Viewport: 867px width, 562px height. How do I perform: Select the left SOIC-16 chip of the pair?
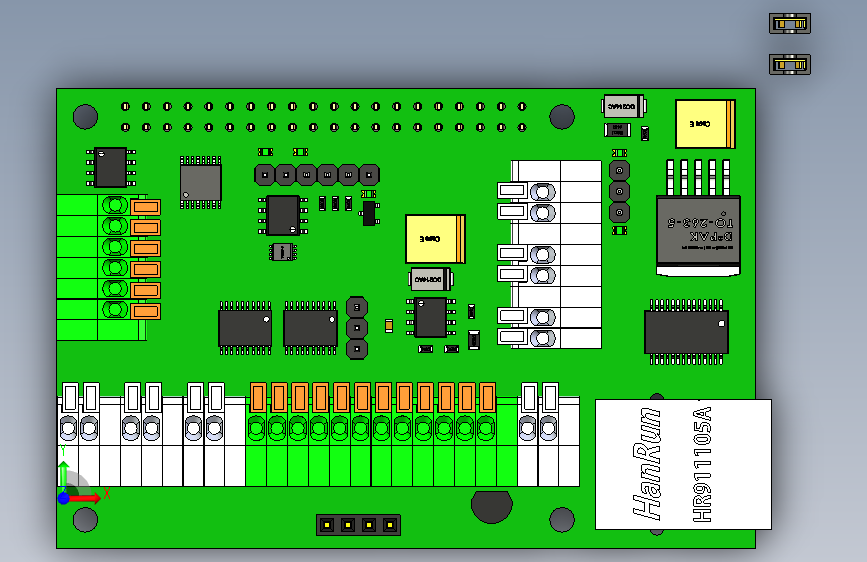245,328
